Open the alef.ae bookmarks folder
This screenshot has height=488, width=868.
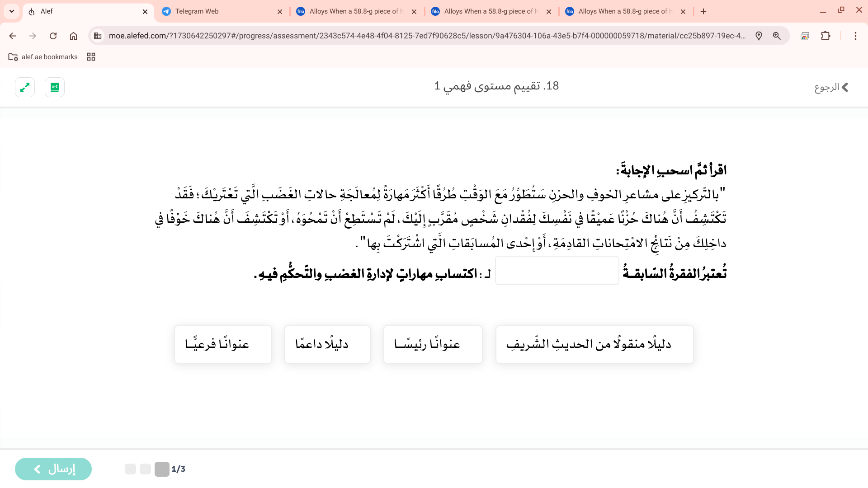pos(43,57)
